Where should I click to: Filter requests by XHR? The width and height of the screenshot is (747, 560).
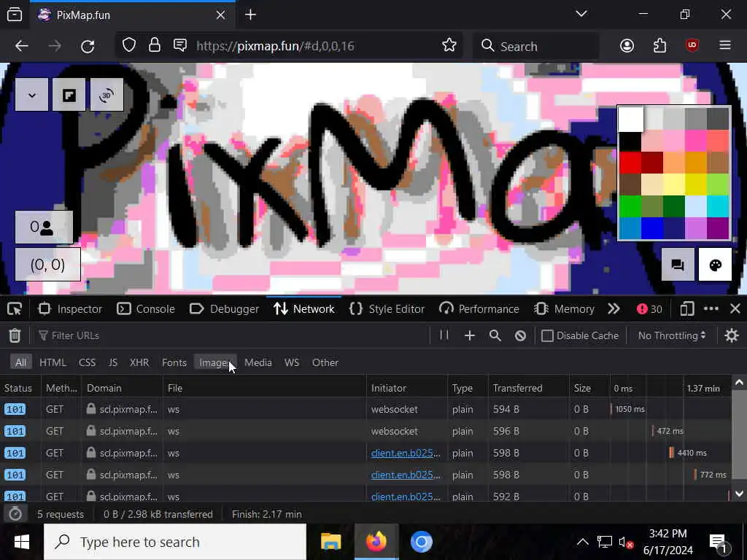click(139, 362)
